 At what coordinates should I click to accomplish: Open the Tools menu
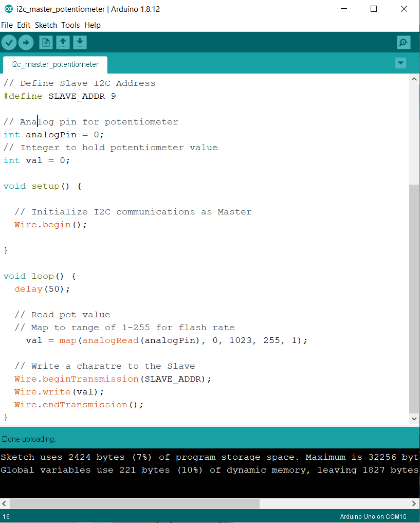[x=70, y=25]
